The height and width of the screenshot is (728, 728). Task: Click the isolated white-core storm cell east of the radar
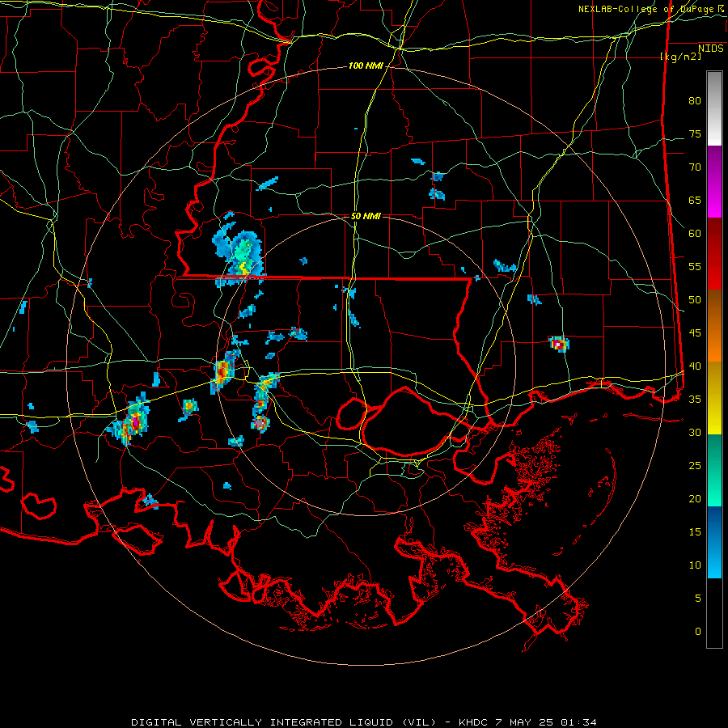(558, 344)
